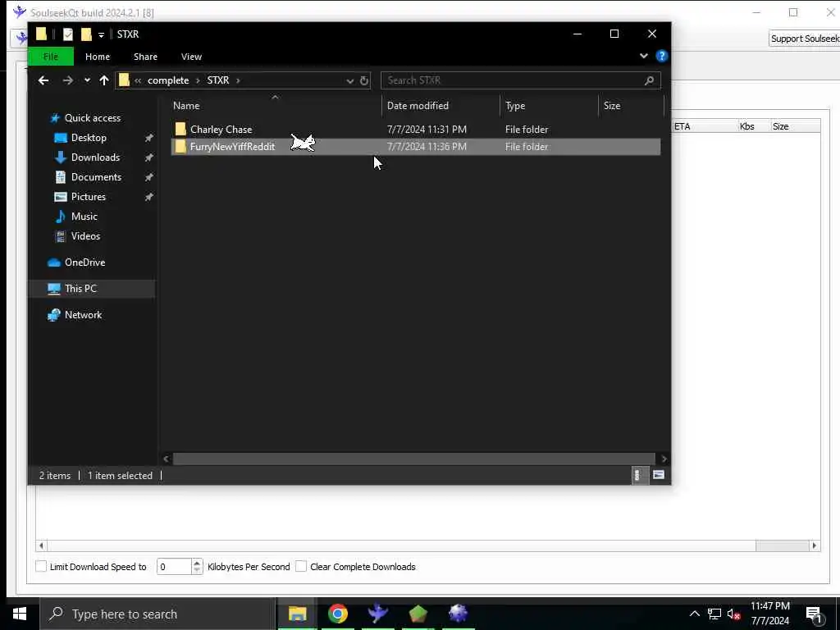Open Customize Quick Access Toolbar dropdown
This screenshot has height=630, width=840.
click(101, 34)
